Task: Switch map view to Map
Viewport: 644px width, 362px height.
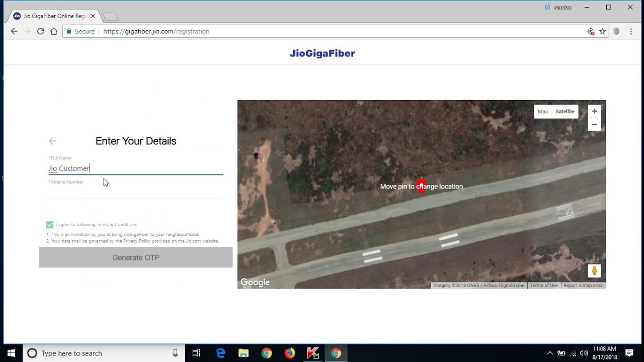Action: point(543,112)
